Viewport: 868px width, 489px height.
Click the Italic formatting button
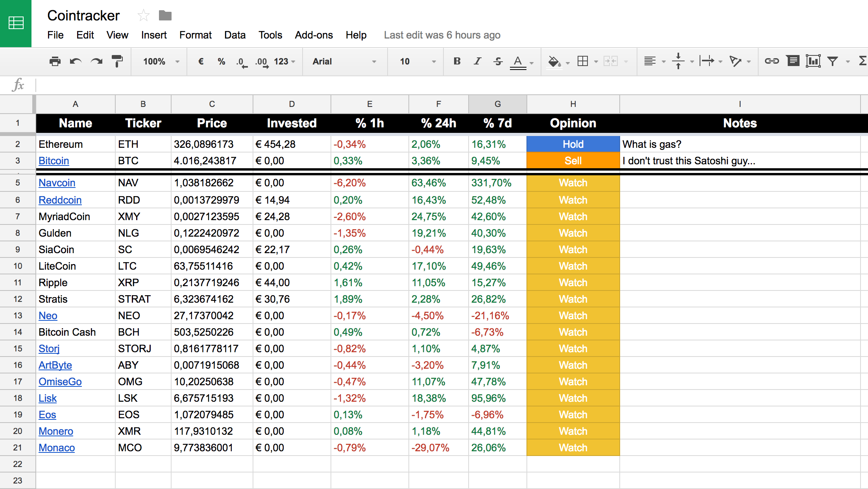coord(477,62)
